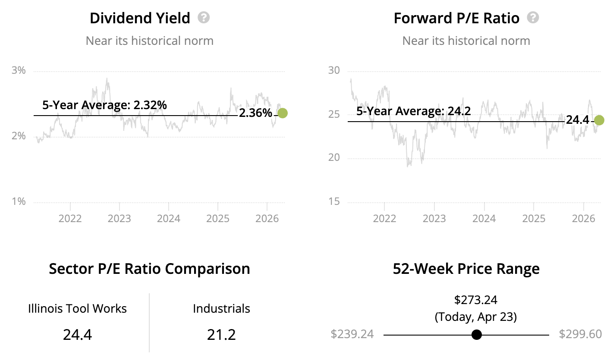610x364 pixels.
Task: Click the 52-Week Price Range heading
Action: click(x=466, y=269)
